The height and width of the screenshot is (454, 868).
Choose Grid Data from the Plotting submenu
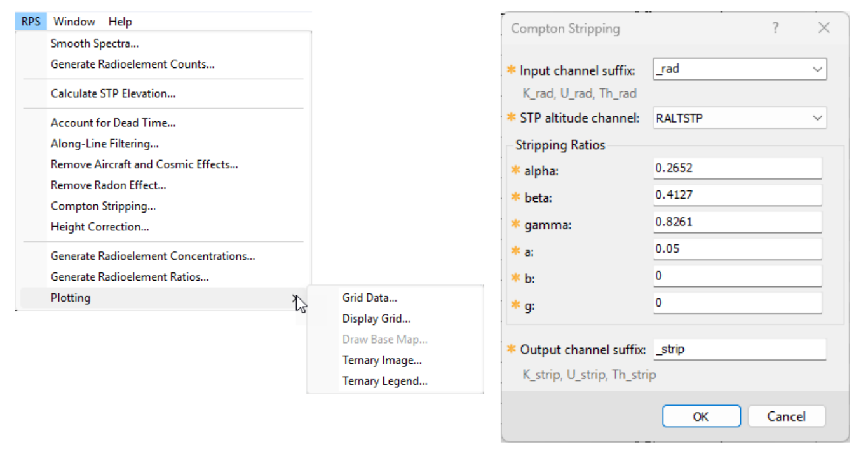coord(369,298)
